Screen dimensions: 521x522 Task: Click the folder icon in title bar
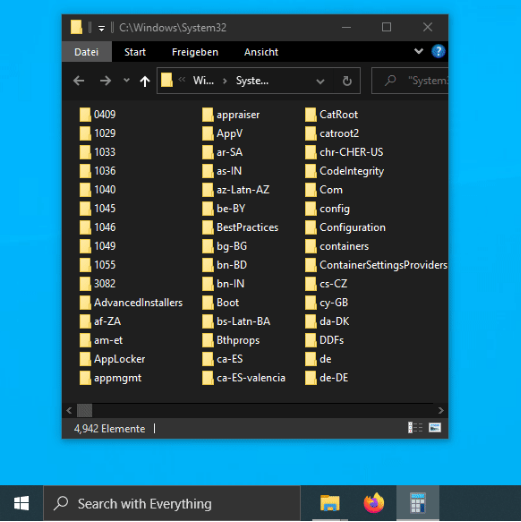76,27
